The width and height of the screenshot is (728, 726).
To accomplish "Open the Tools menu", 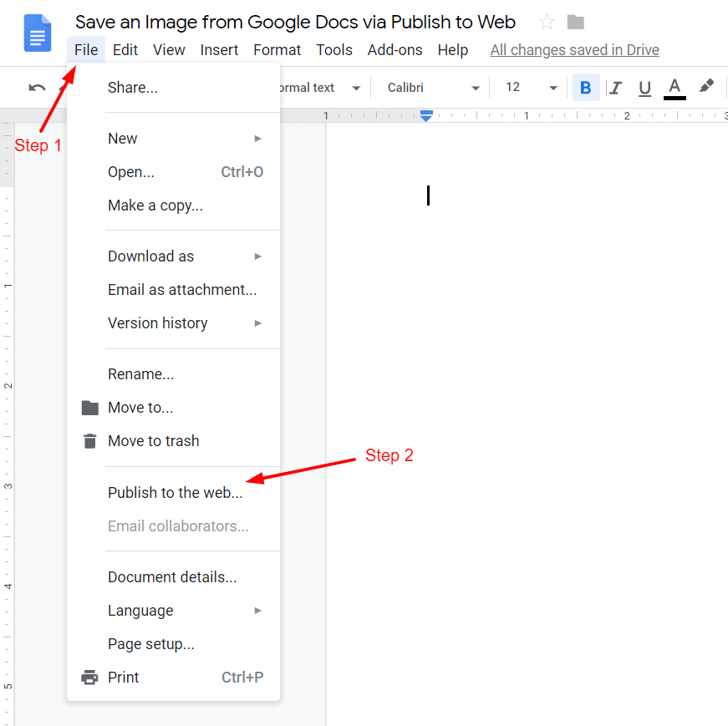I will (333, 50).
